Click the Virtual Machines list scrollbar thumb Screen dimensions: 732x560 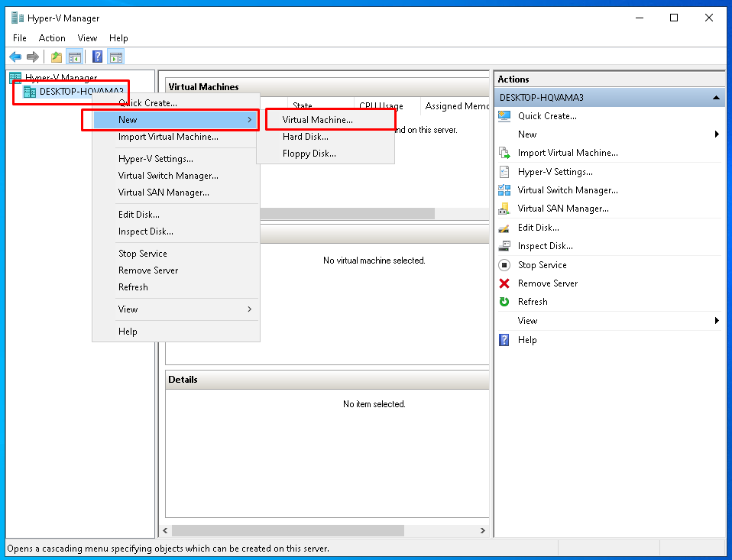coord(348,214)
